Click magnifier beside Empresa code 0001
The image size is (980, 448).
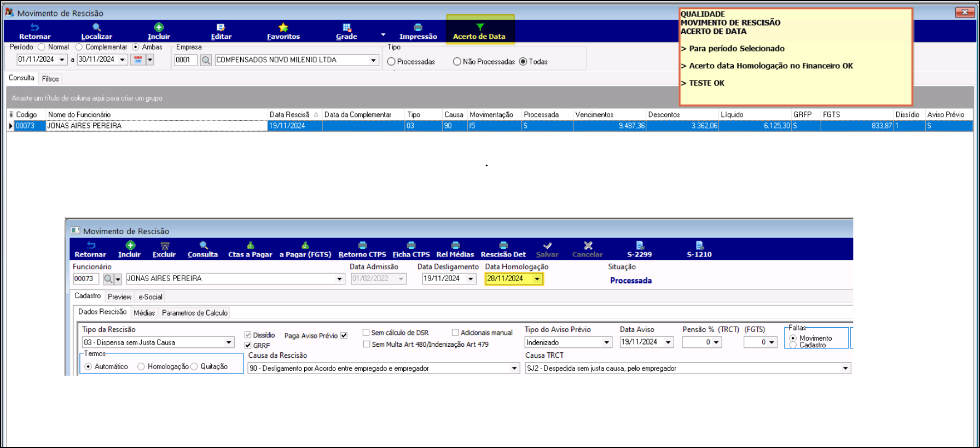(206, 60)
